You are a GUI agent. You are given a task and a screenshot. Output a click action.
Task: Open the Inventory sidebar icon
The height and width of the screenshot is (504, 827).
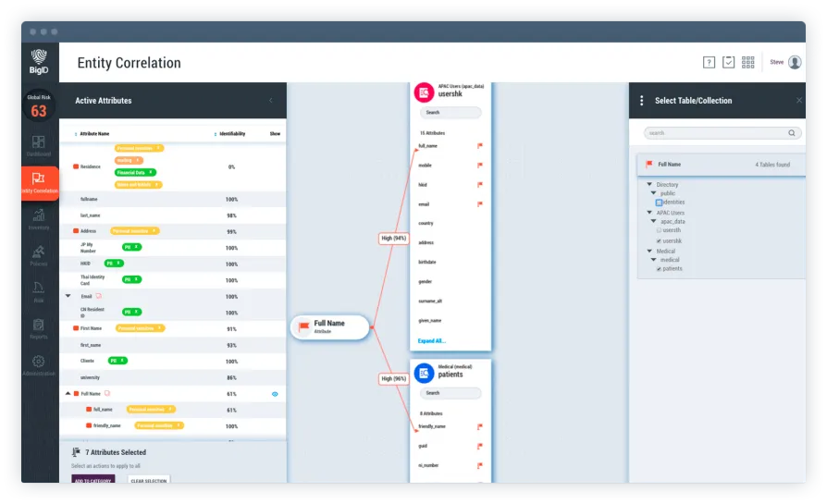[x=38, y=218]
